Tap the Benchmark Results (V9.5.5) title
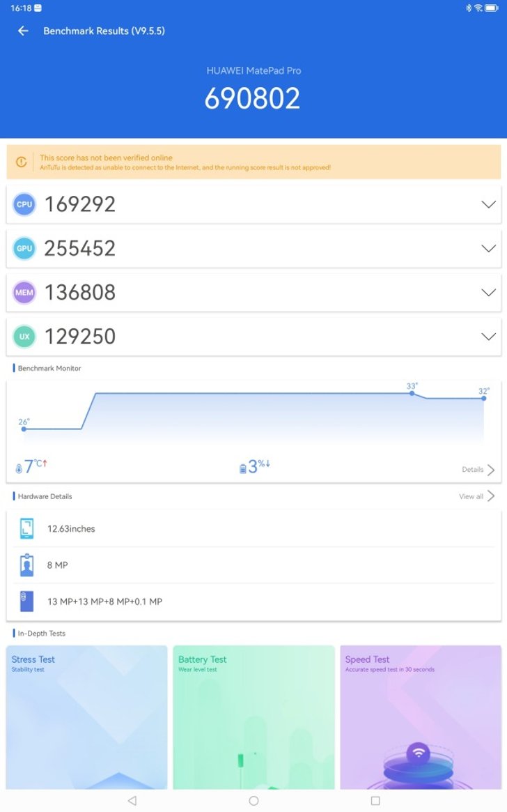 [x=104, y=31]
